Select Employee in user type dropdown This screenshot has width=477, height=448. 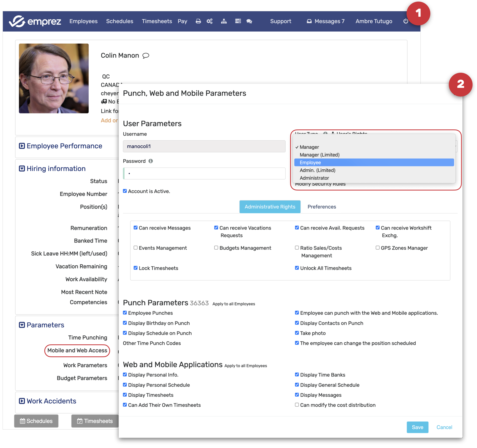pos(310,163)
